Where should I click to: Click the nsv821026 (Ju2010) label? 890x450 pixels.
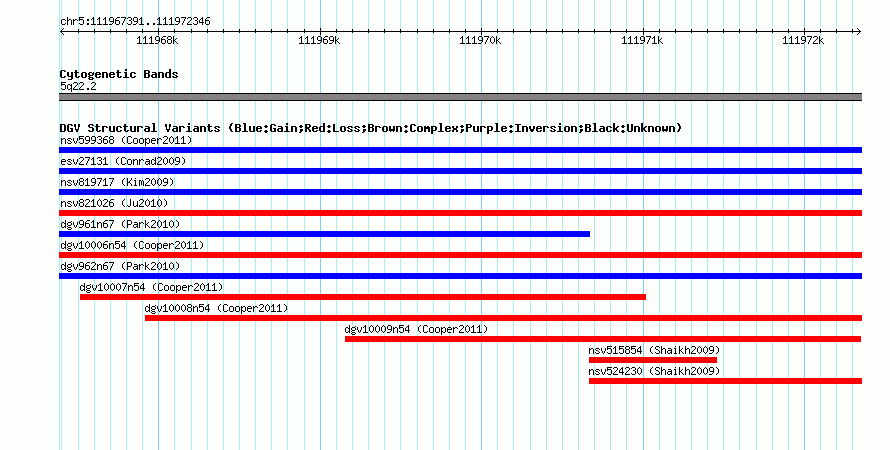pyautogui.click(x=114, y=203)
